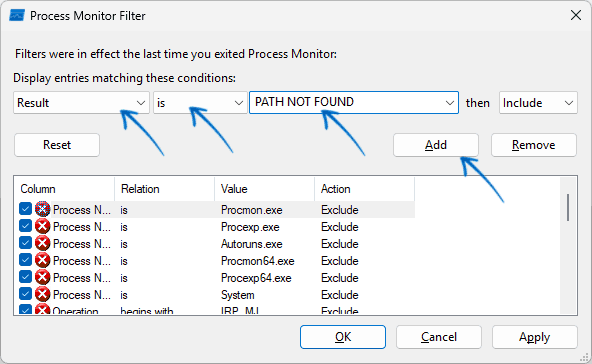Sort by the Value header
Image resolution: width=592 pixels, height=364 pixels.
pyautogui.click(x=265, y=189)
